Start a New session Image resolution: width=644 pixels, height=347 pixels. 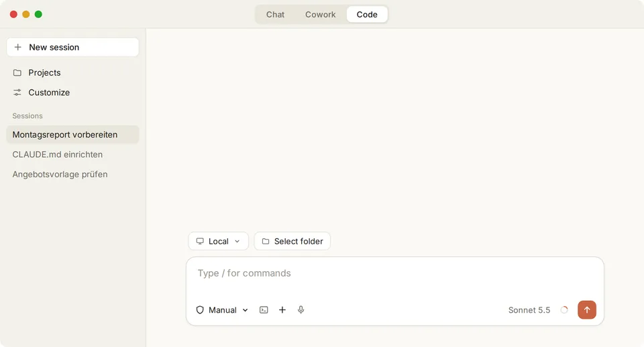point(72,47)
